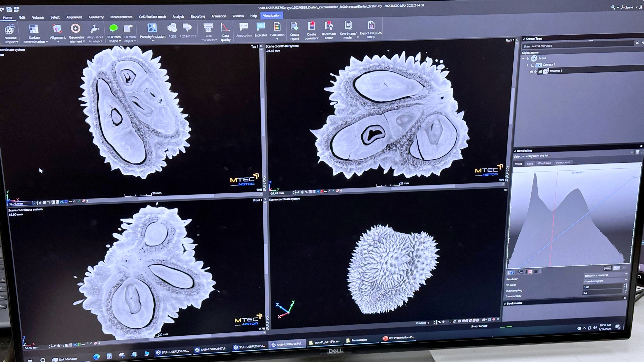Open the Volume import dropdown arrow
The height and width of the screenshot is (362, 644).
[x=17, y=42]
